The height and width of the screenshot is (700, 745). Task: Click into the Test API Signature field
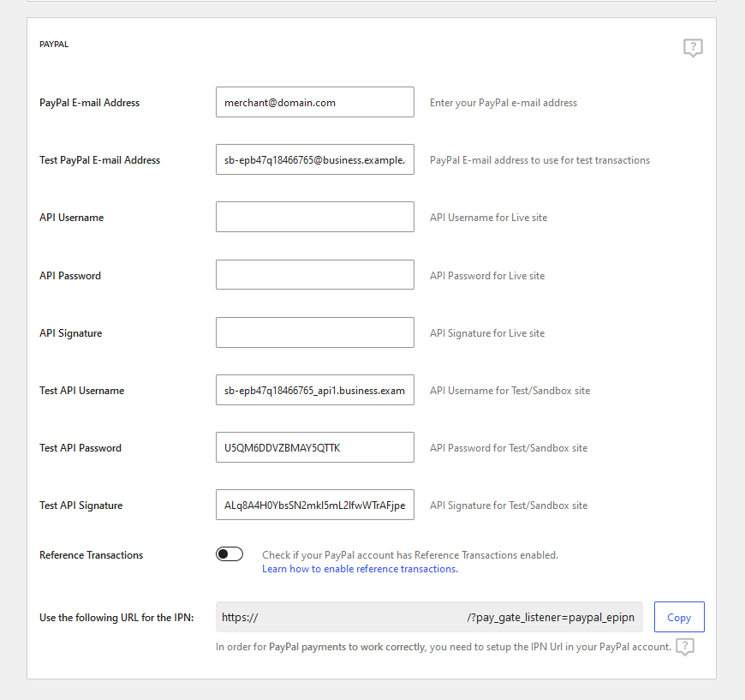[315, 505]
